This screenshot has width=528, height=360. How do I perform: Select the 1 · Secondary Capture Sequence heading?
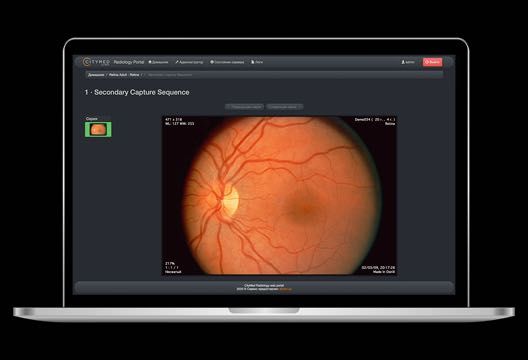[137, 92]
